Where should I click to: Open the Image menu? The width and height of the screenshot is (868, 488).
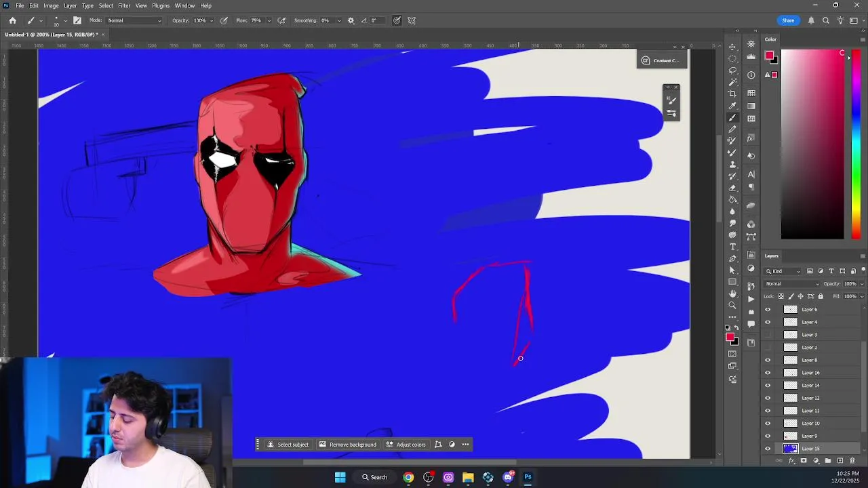pyautogui.click(x=51, y=5)
